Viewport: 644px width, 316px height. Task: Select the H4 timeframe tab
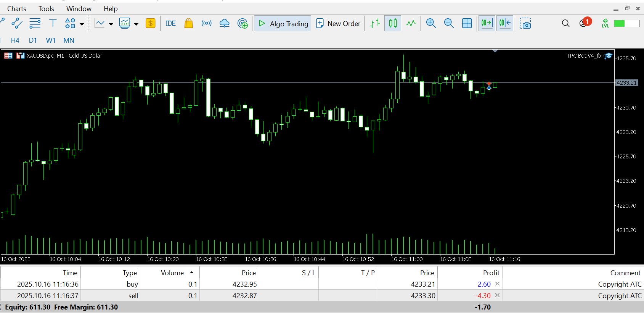(x=15, y=40)
